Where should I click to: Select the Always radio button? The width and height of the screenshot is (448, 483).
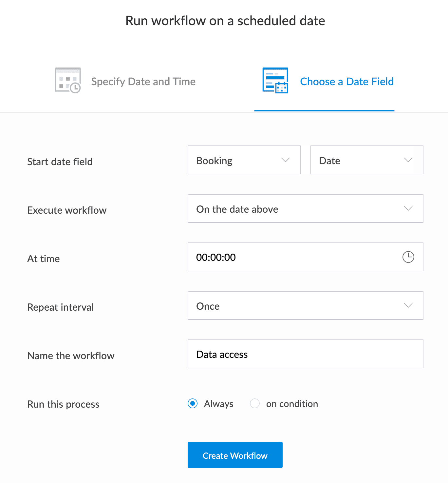point(193,403)
